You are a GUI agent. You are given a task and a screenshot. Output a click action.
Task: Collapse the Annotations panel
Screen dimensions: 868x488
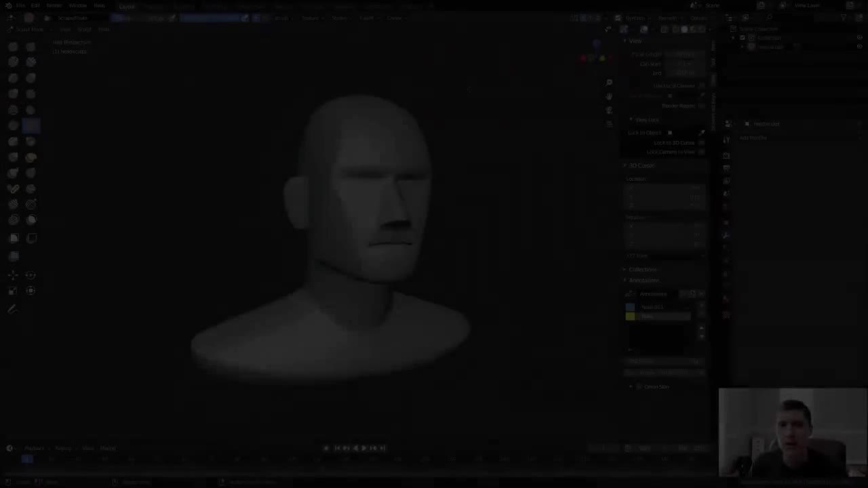click(625, 280)
